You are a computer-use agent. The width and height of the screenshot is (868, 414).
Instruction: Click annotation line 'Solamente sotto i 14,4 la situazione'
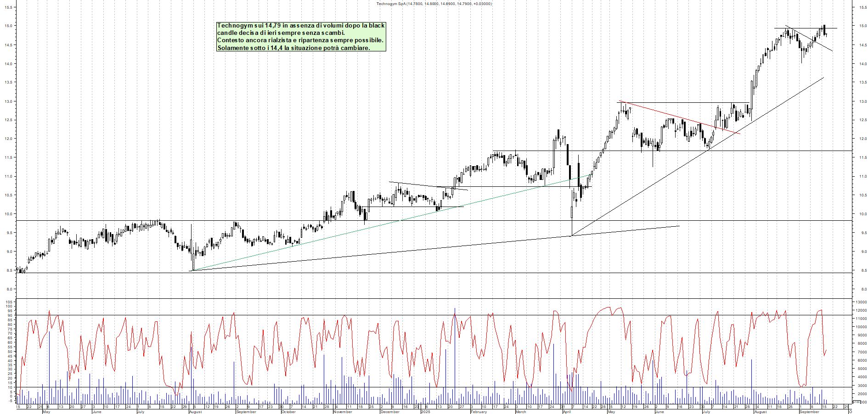click(x=293, y=48)
